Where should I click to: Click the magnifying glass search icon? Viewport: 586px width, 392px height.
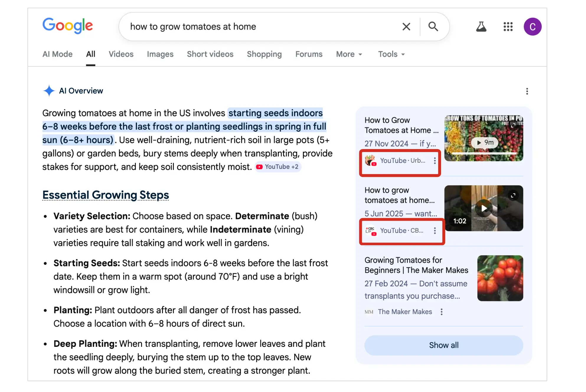pos(433,27)
